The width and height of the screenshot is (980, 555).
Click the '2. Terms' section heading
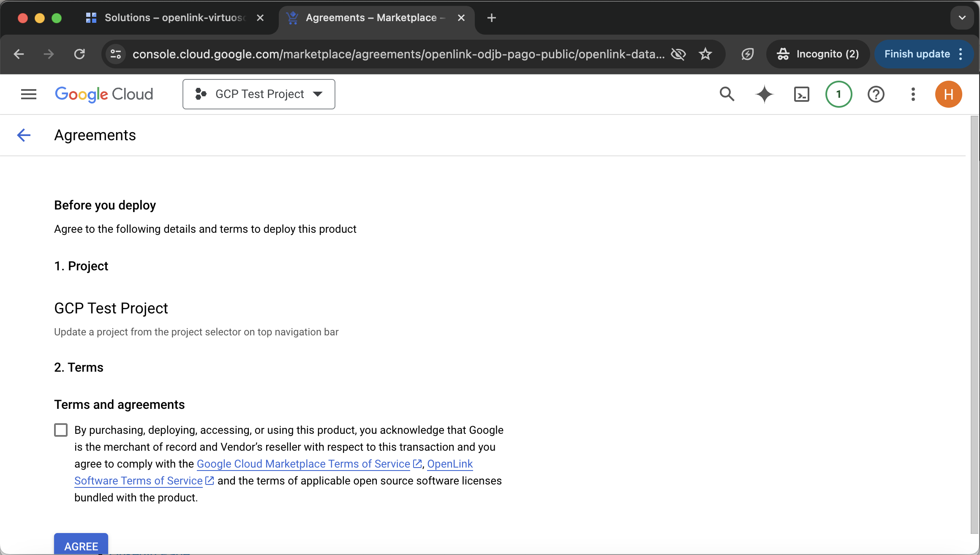79,367
